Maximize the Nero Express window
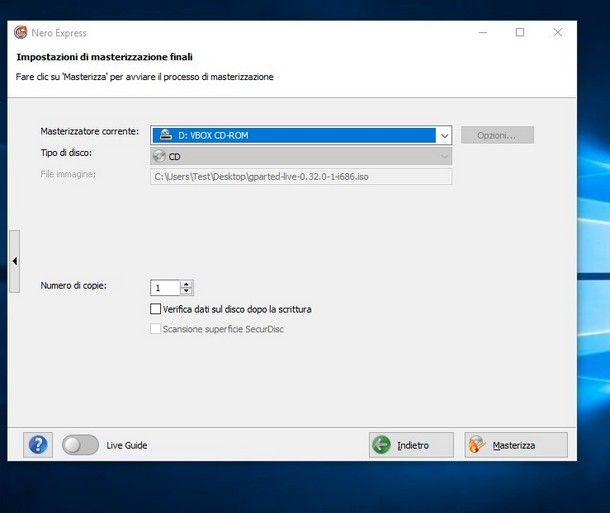Image resolution: width=610 pixels, height=513 pixels. click(520, 33)
